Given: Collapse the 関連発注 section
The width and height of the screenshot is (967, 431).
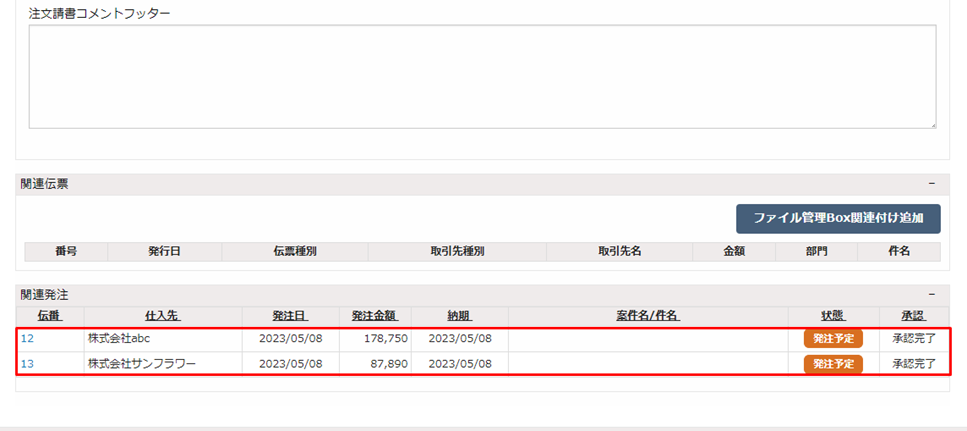Looking at the screenshot, I should point(931,295).
